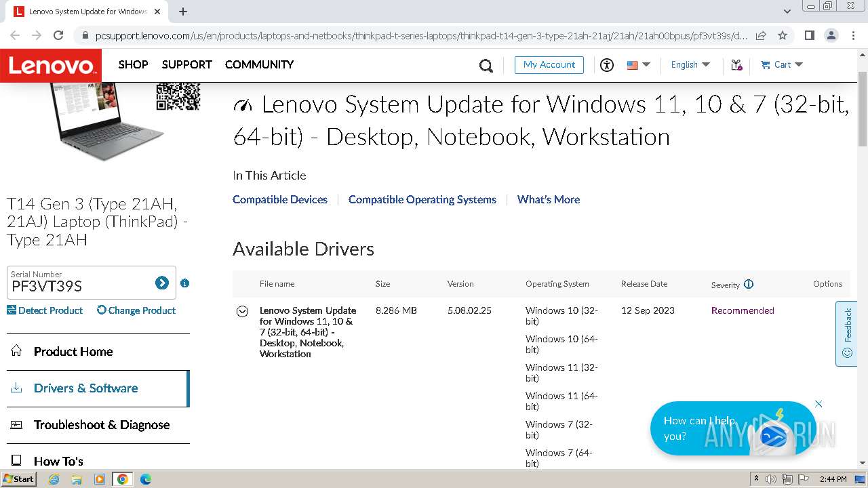Open media player from taskbar

tap(100, 479)
